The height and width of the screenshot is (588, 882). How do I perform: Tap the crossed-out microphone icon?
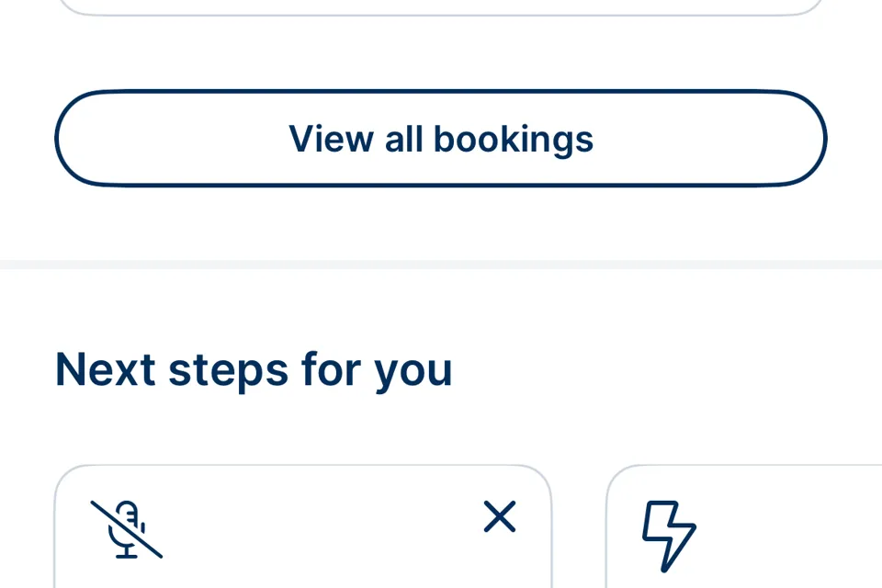coord(127,529)
